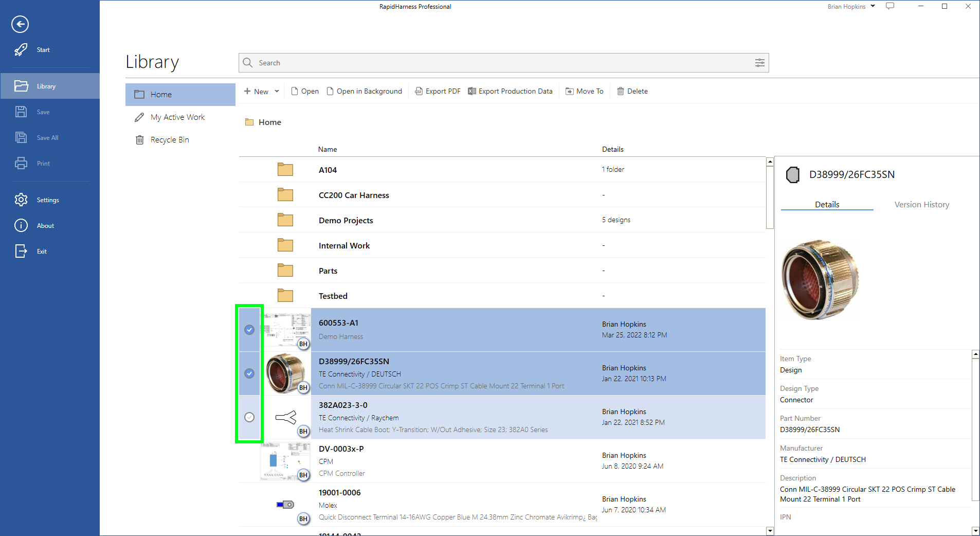The height and width of the screenshot is (536, 980).
Task: Open the Recycle Bin
Action: [180, 140]
